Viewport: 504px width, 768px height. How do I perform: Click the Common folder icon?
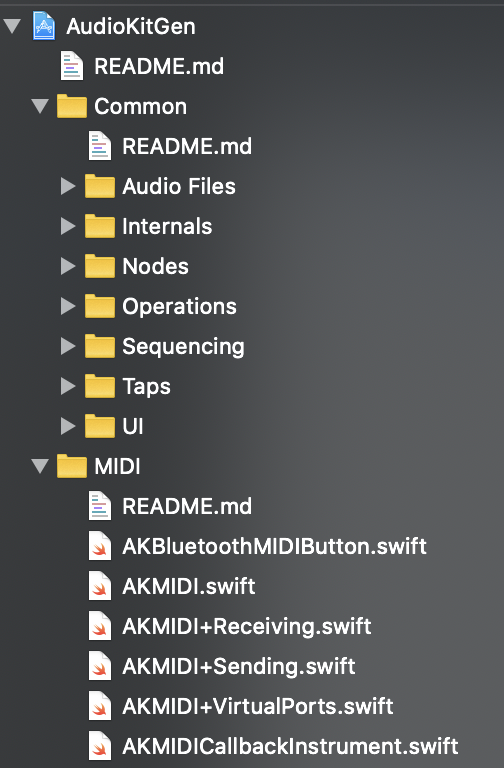pos(72,106)
